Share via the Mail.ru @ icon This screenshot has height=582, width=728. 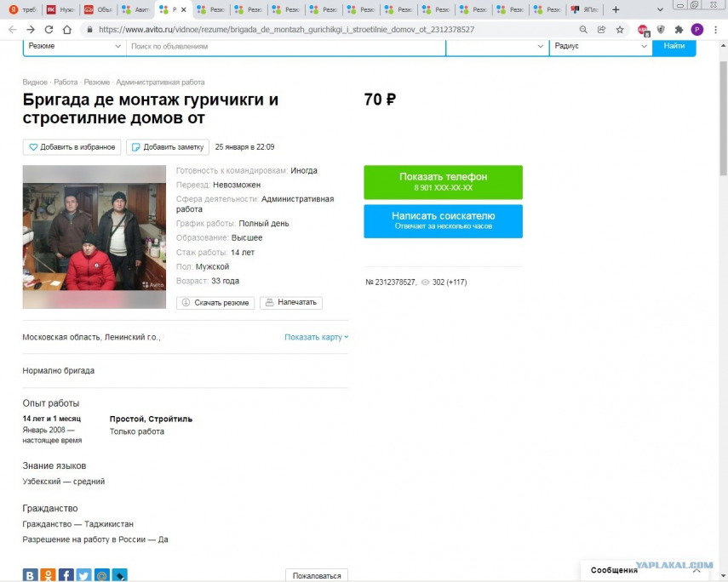[100, 575]
